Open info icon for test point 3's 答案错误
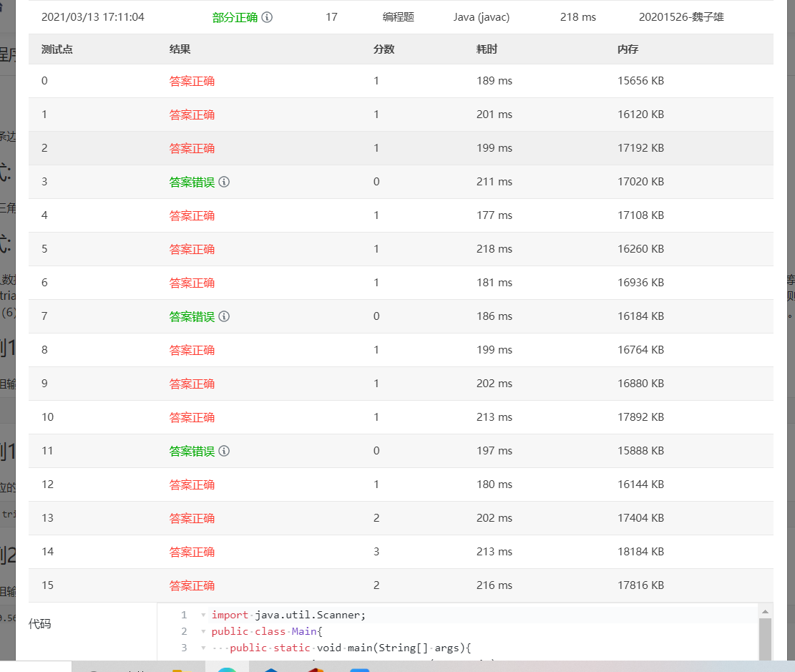795x672 pixels. [x=224, y=182]
